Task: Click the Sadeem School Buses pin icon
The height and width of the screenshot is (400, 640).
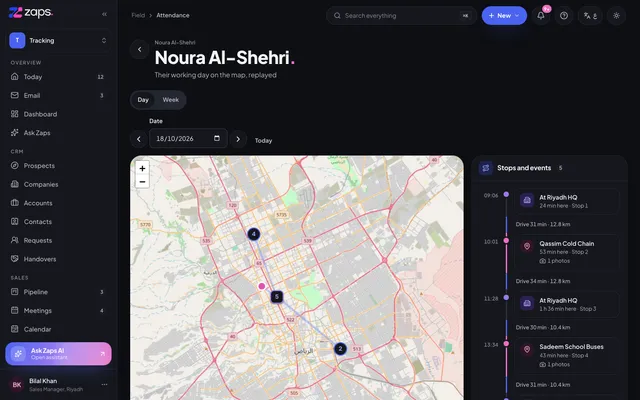Action: [527, 349]
